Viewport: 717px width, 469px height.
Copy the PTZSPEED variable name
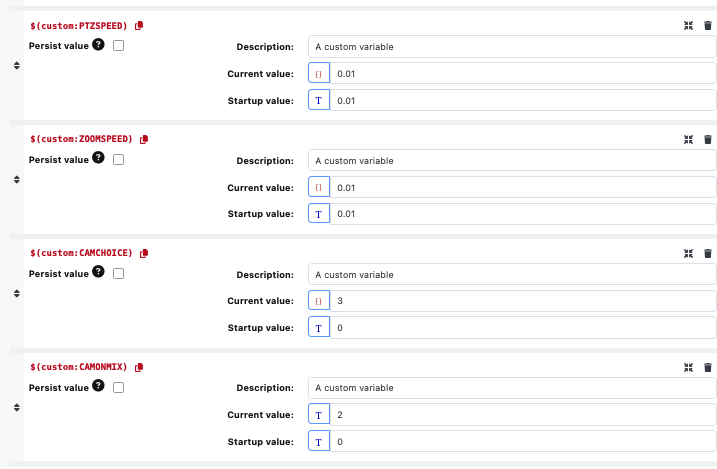[139, 25]
